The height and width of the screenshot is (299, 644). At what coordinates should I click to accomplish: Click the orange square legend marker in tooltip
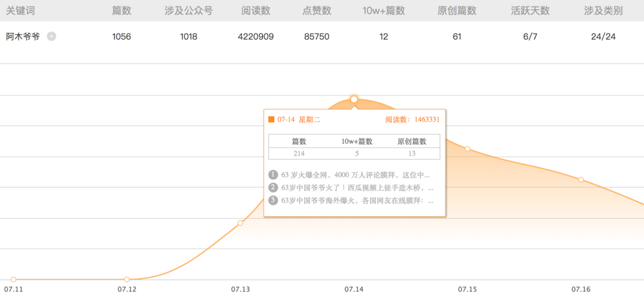271,119
